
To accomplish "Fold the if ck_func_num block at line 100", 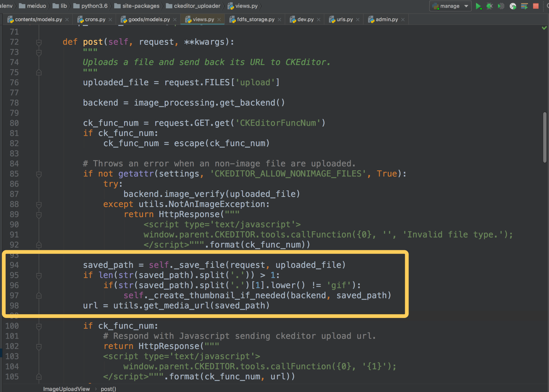I will coord(39,326).
